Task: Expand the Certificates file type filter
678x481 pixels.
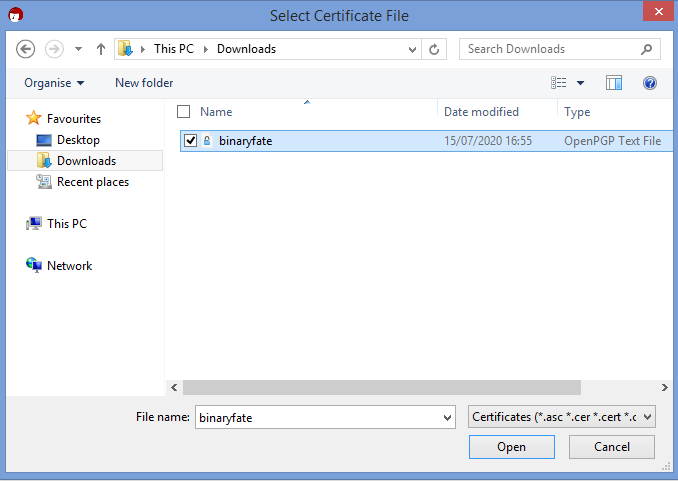Action: (x=562, y=416)
